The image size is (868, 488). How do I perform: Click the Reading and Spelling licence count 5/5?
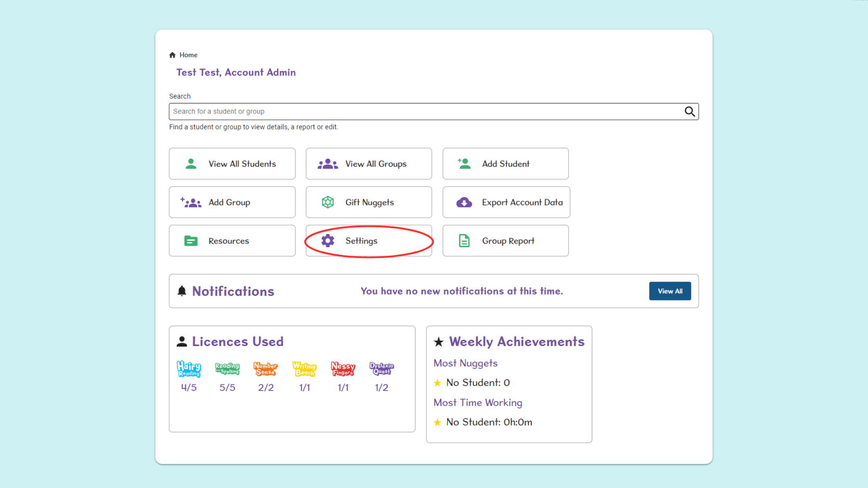pos(227,387)
